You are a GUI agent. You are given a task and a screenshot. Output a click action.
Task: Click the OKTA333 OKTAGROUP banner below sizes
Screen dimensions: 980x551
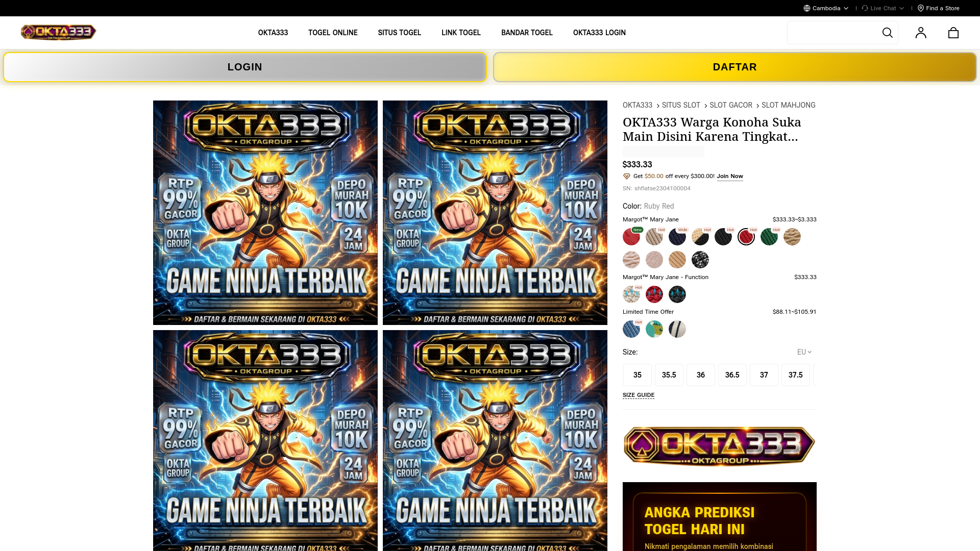pos(720,446)
